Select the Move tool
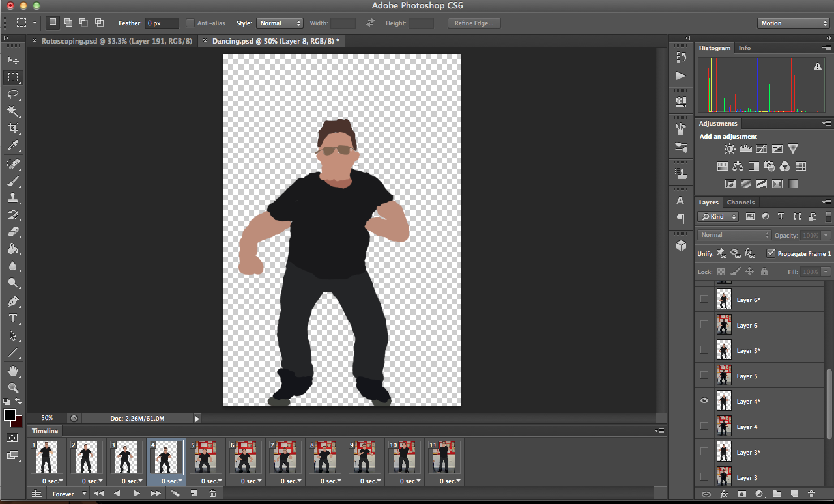 coord(13,60)
